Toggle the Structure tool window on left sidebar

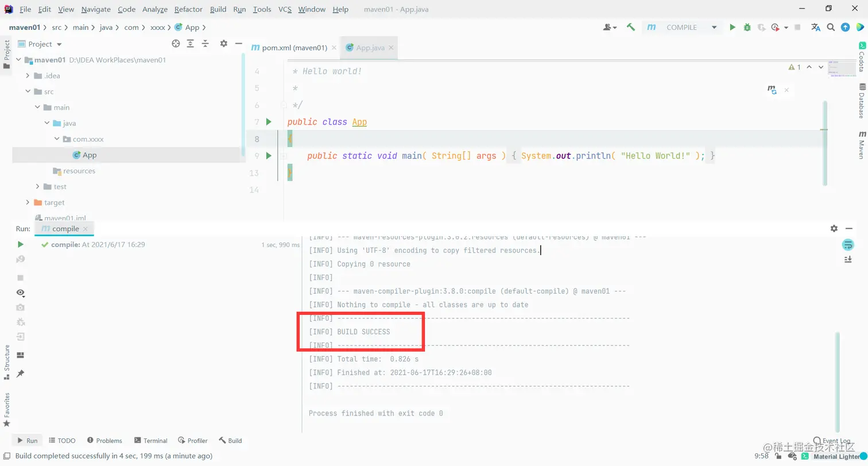[7, 362]
